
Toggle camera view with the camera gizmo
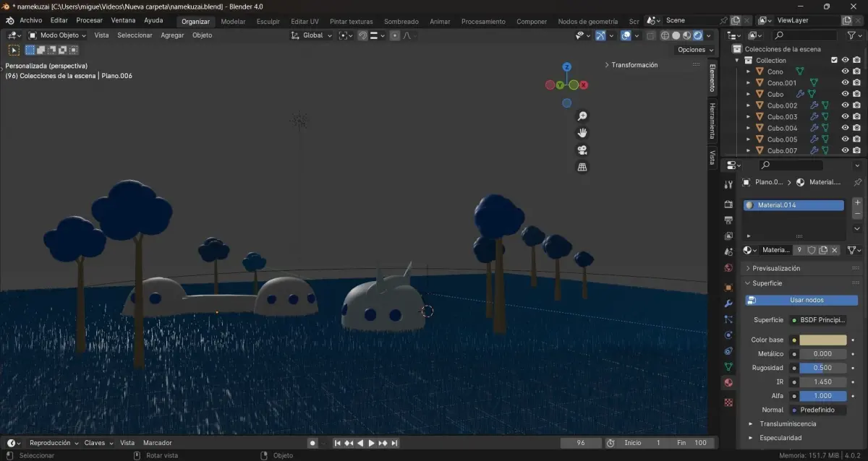point(582,150)
